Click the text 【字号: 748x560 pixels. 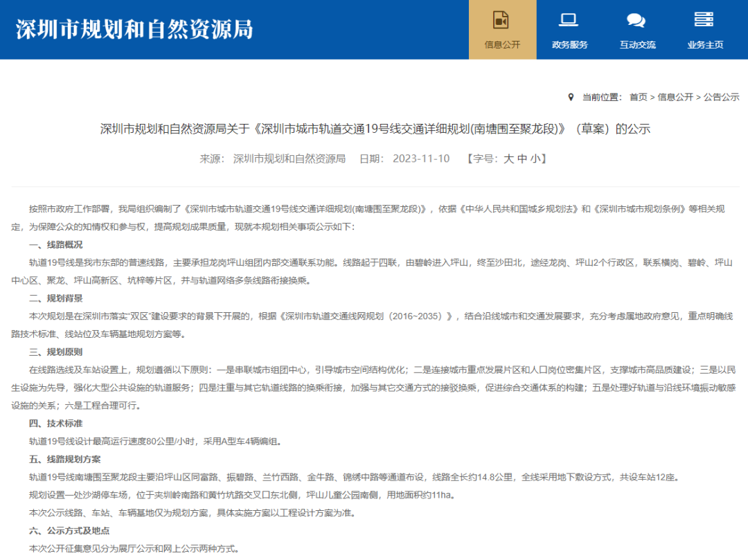point(483,159)
